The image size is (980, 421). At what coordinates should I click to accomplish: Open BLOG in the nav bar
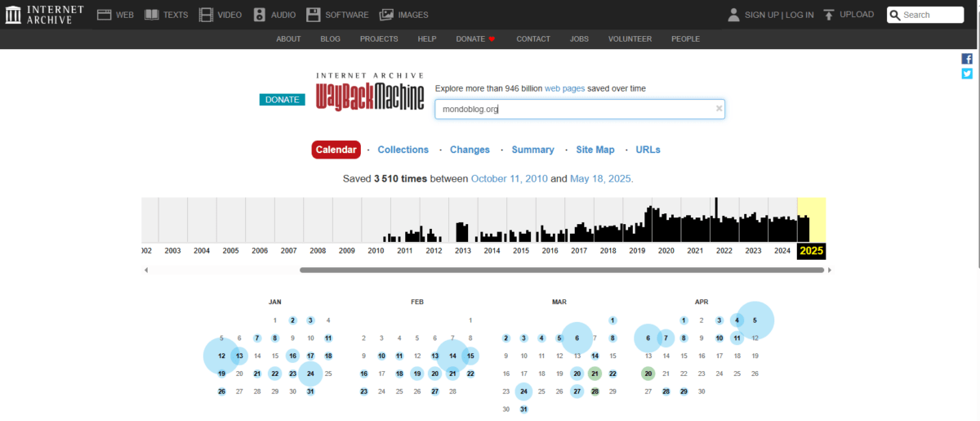331,39
